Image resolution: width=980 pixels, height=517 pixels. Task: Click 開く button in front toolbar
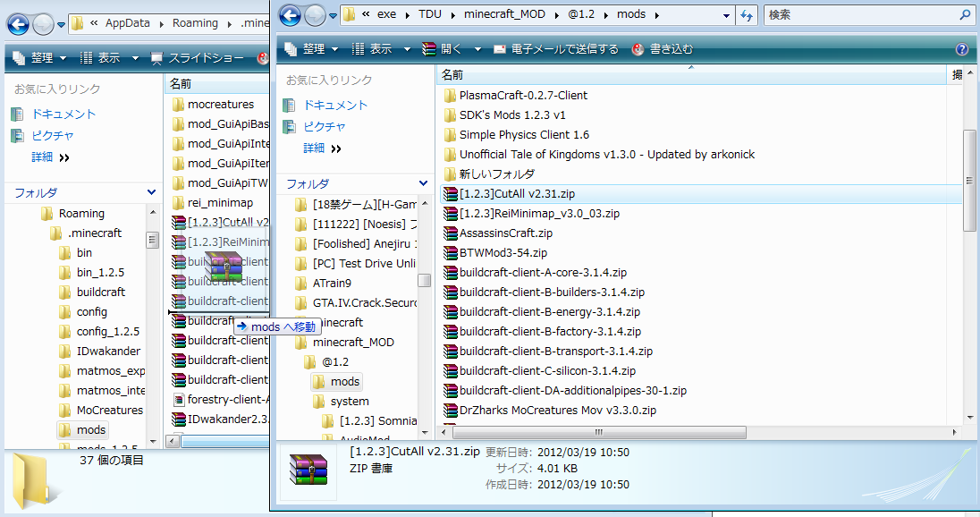[x=444, y=49]
